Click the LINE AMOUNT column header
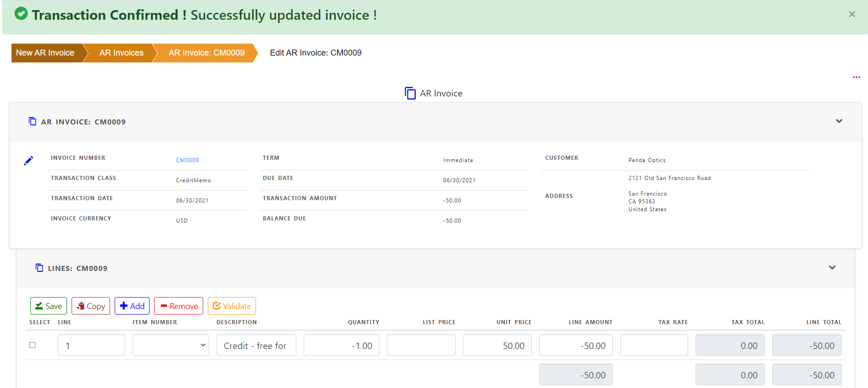The height and width of the screenshot is (388, 868). (590, 322)
